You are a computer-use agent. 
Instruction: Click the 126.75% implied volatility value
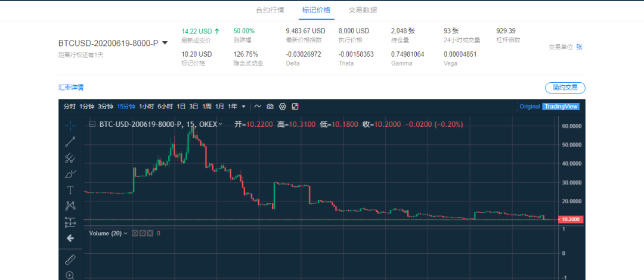246,54
